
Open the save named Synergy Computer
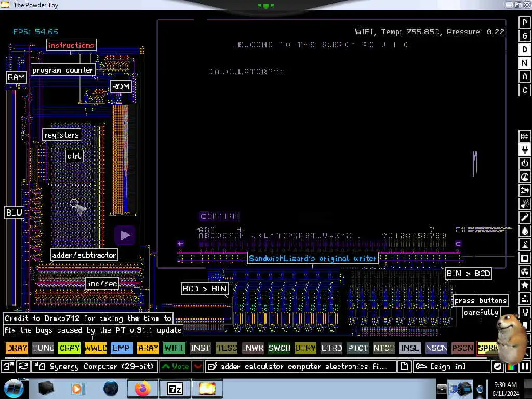95,366
